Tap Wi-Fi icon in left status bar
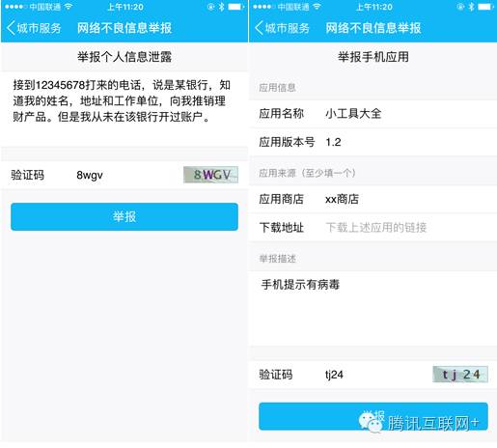Screen dimensions: 497x448 pos(69,7)
